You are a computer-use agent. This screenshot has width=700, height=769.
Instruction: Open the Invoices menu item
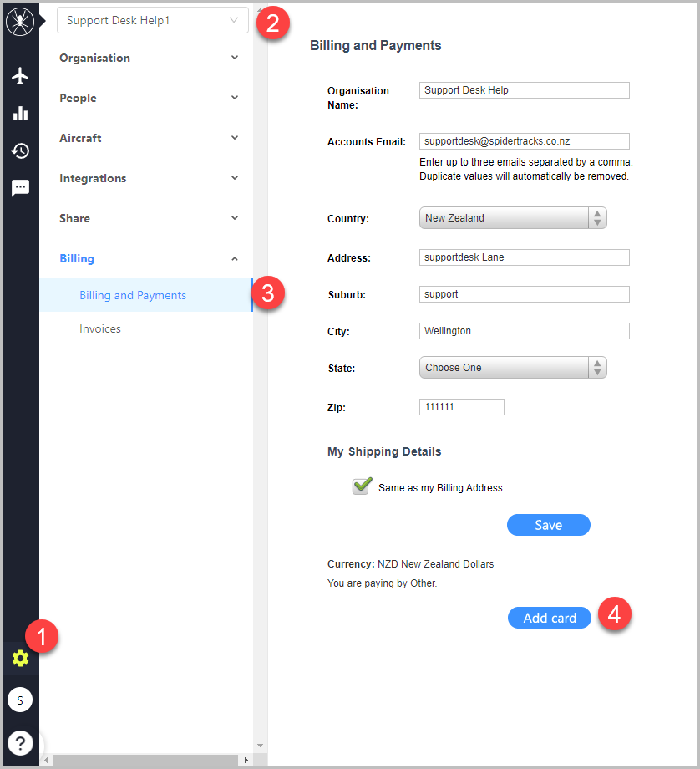click(x=100, y=328)
